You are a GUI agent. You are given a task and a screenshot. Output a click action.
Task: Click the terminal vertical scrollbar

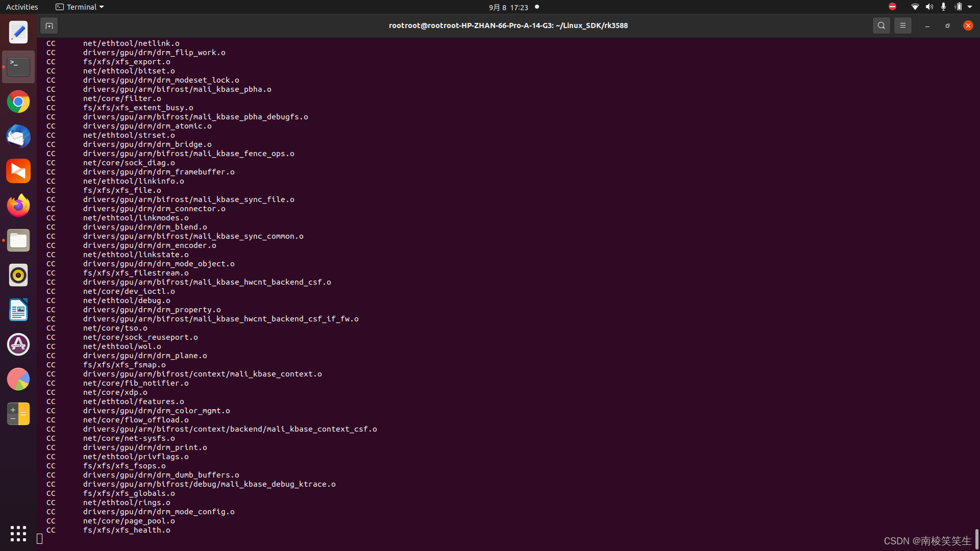point(976,538)
